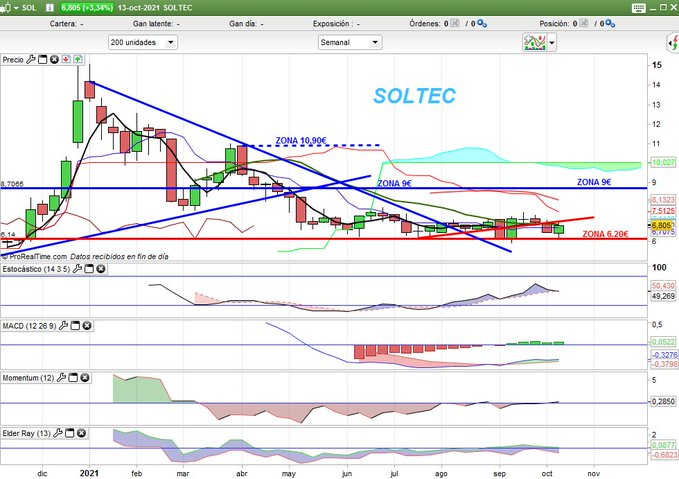Remove the MACD indicator
679x479 pixels.
87,326
